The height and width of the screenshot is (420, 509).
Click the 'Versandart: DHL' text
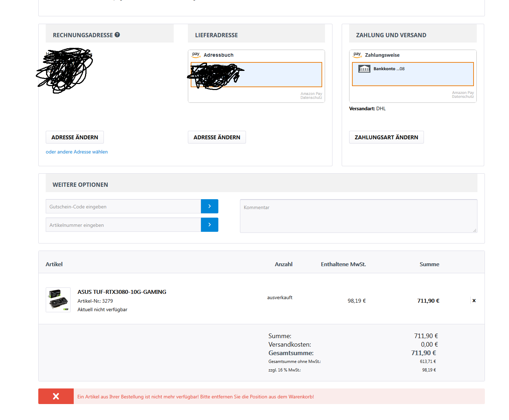point(367,108)
